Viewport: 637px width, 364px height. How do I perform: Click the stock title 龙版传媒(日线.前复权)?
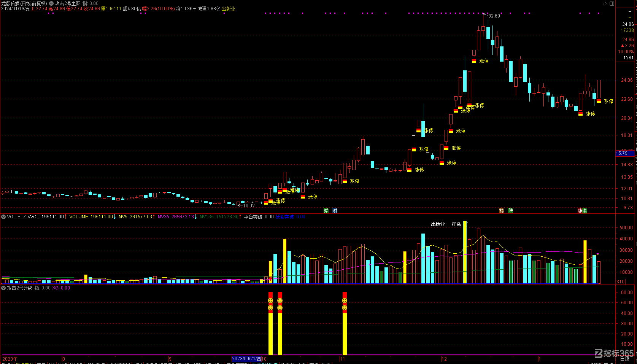(24, 3)
